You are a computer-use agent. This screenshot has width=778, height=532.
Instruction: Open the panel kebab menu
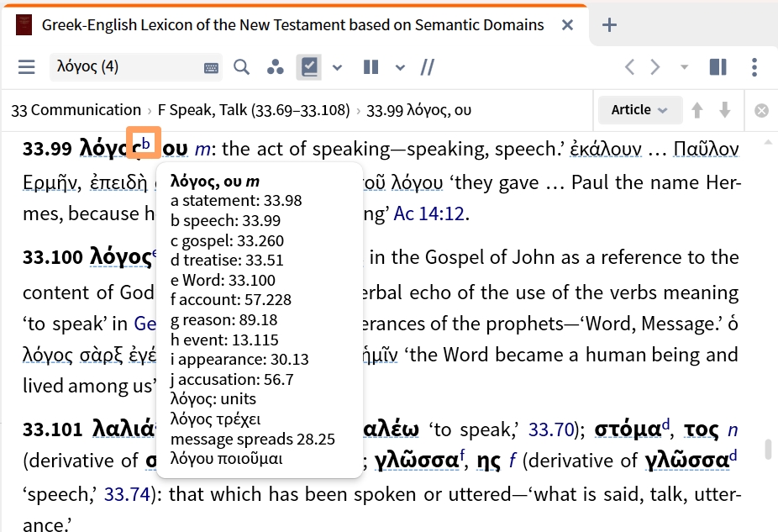(754, 67)
